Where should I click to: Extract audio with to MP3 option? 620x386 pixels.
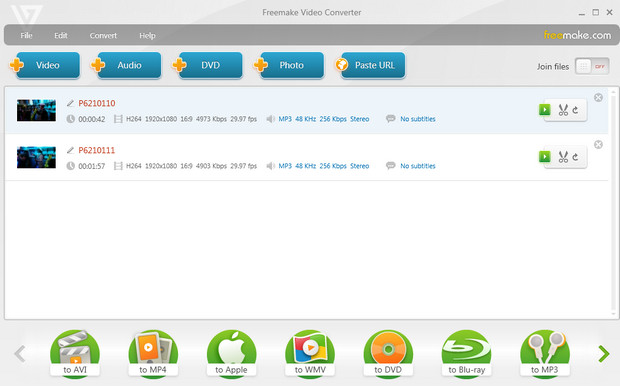coord(545,353)
